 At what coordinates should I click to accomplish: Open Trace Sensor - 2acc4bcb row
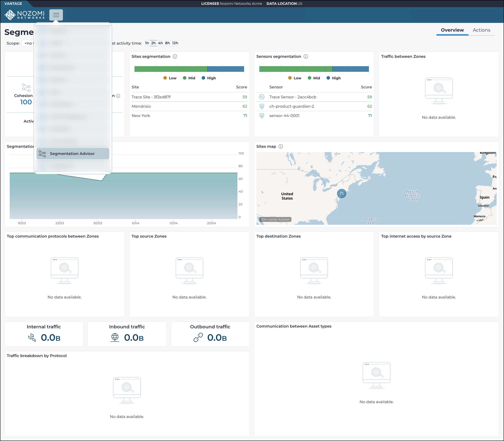coord(314,97)
